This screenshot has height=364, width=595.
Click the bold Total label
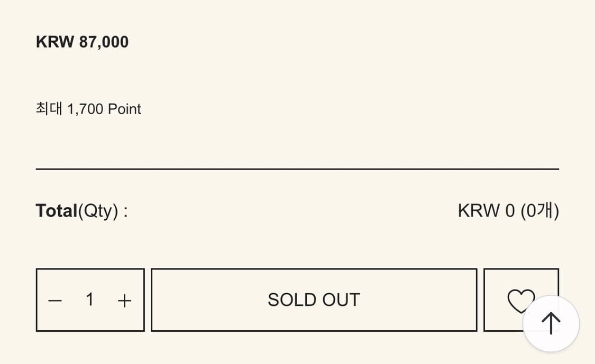[57, 211]
